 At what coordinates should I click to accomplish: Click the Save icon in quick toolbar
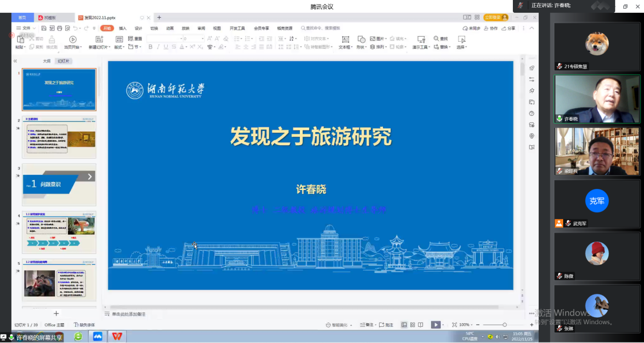click(x=44, y=28)
